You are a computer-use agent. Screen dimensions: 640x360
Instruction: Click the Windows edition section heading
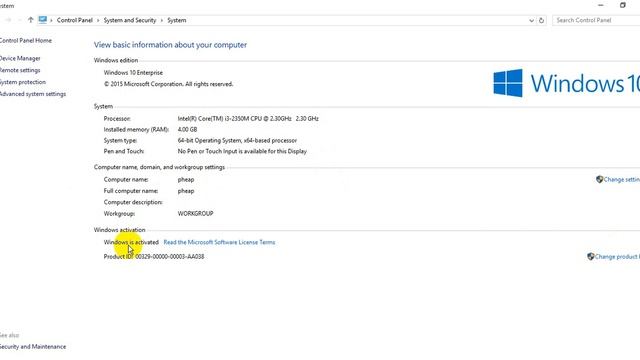[116, 60]
